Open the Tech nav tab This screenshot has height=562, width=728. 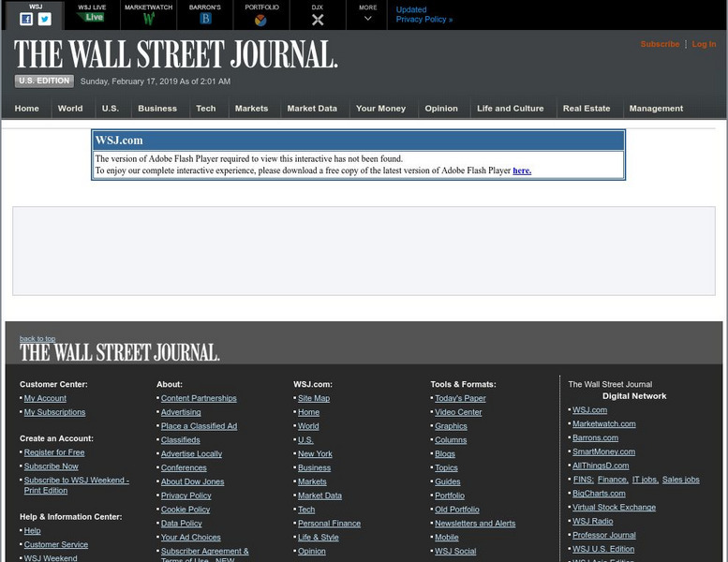point(206,108)
